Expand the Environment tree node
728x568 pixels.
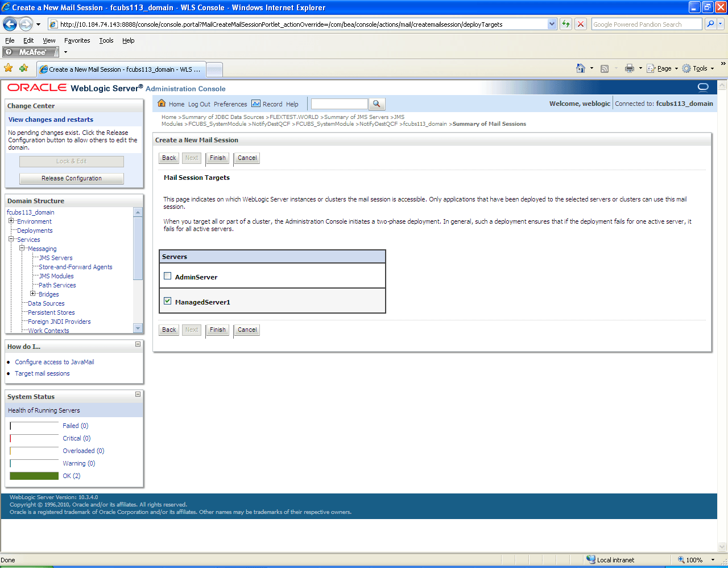click(x=11, y=221)
